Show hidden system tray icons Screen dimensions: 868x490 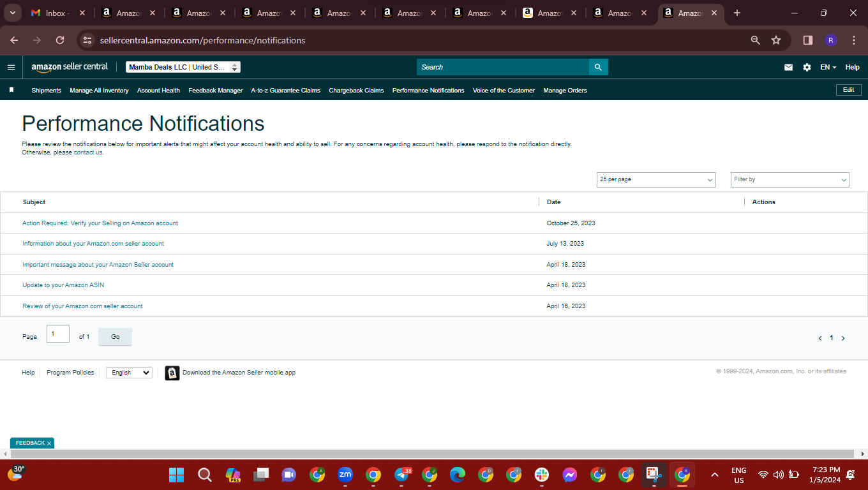coord(715,475)
